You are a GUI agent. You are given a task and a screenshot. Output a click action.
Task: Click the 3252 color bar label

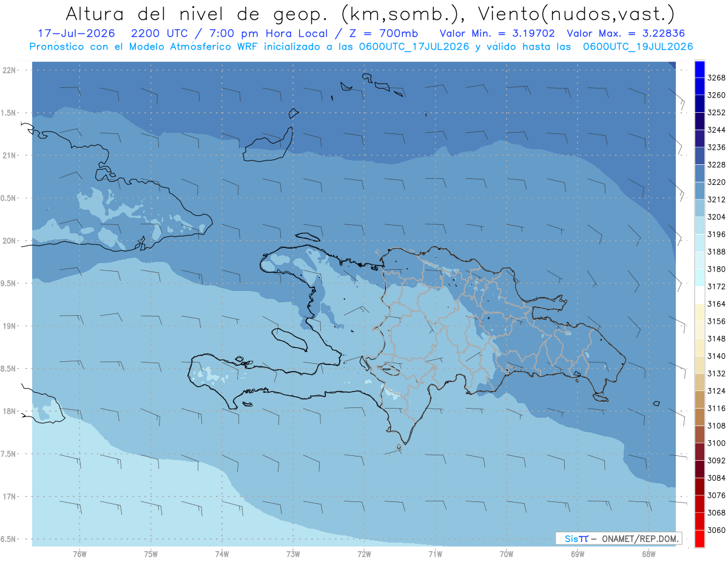(716, 113)
